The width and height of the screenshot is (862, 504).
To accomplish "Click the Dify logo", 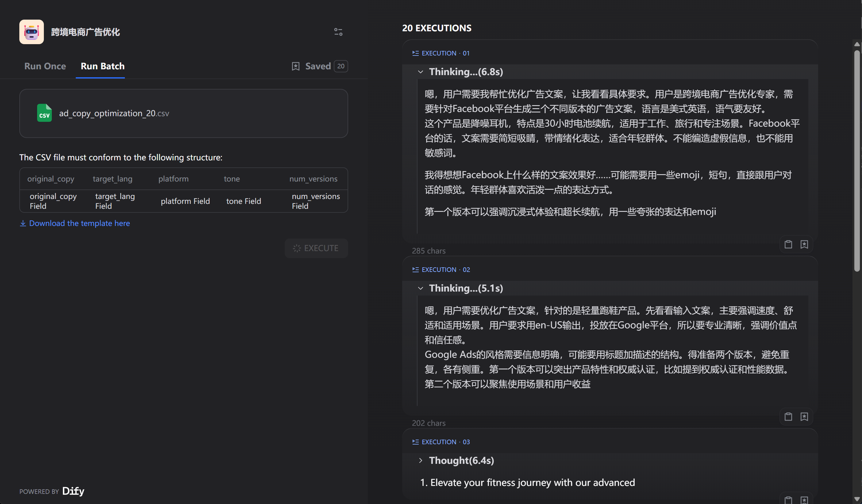I will coord(73,491).
